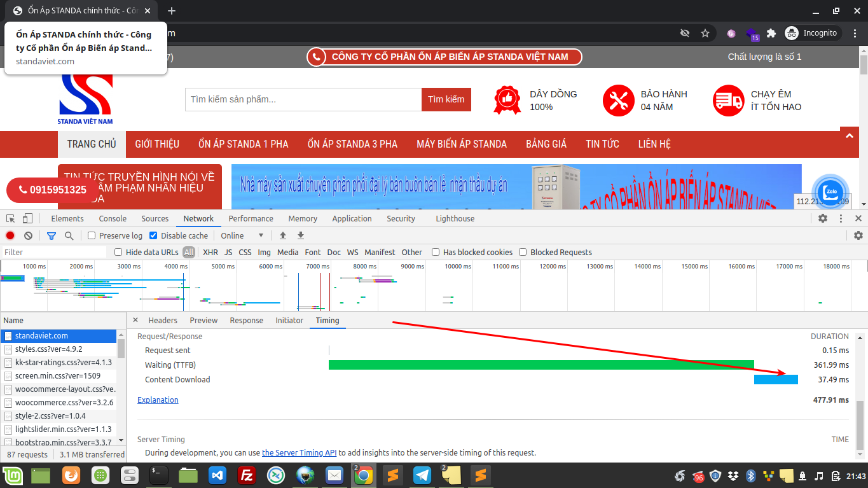Image resolution: width=868 pixels, height=488 pixels.
Task: Open the Chrome extensions puzzle icon
Action: (771, 33)
